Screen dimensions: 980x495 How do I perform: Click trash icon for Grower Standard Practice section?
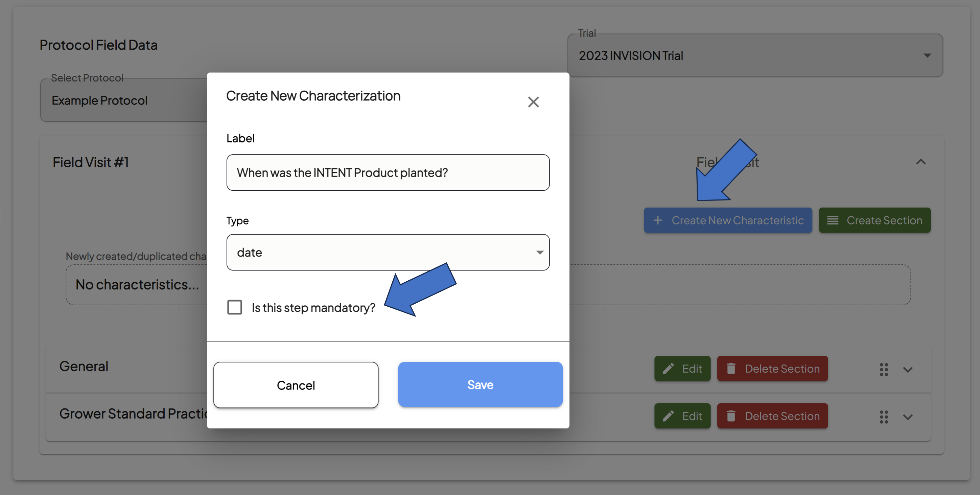(x=731, y=416)
